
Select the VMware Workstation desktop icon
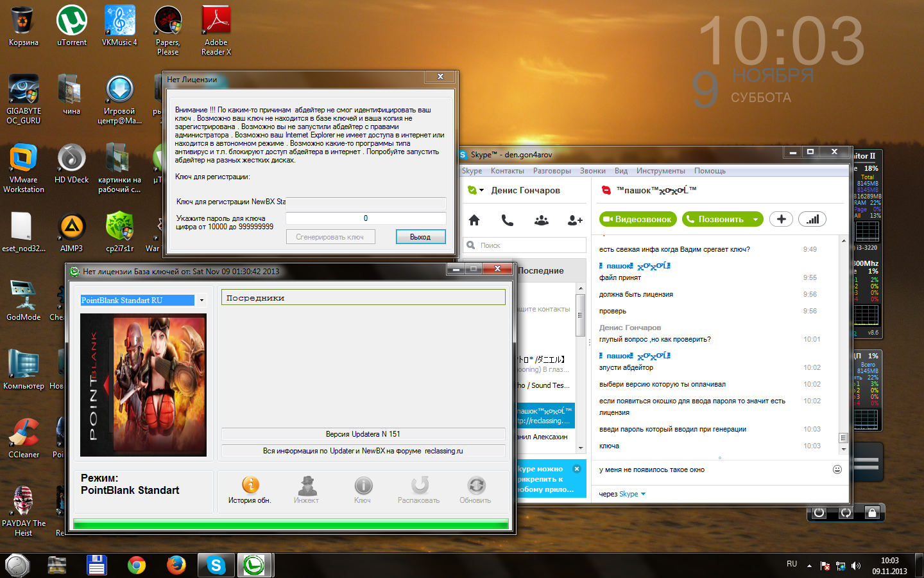[x=24, y=168]
